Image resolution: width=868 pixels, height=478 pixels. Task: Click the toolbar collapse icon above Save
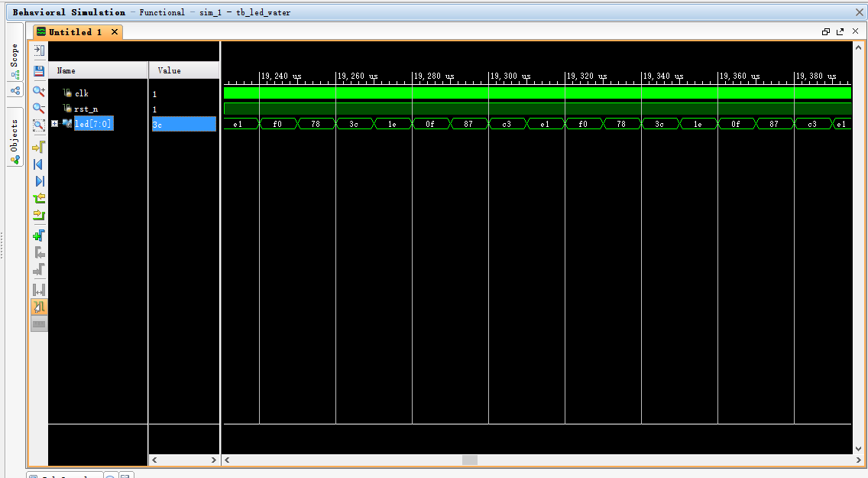pyautogui.click(x=39, y=50)
